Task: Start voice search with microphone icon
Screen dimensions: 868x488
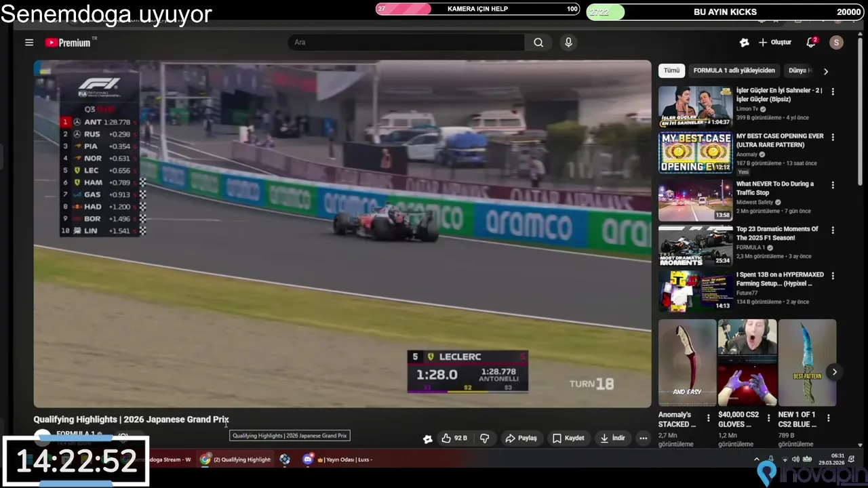Action: tap(568, 42)
